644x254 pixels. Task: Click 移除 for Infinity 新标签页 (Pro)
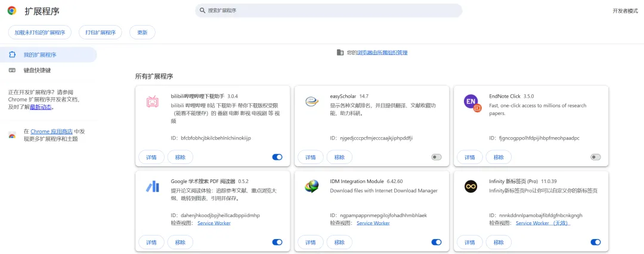(x=499, y=242)
